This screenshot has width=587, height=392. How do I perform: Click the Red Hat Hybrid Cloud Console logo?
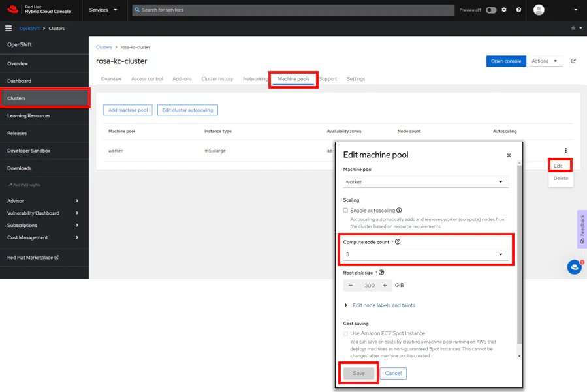(x=39, y=9)
